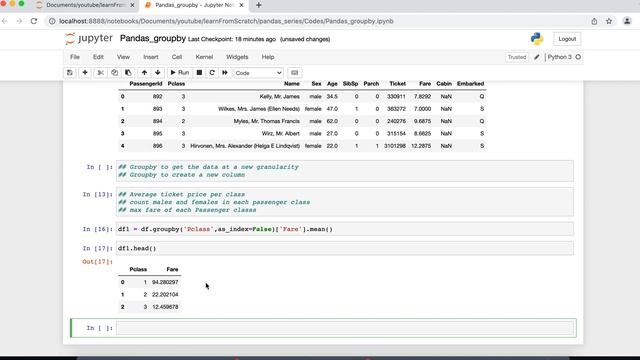
Task: Open the Kernel menu
Action: click(204, 57)
